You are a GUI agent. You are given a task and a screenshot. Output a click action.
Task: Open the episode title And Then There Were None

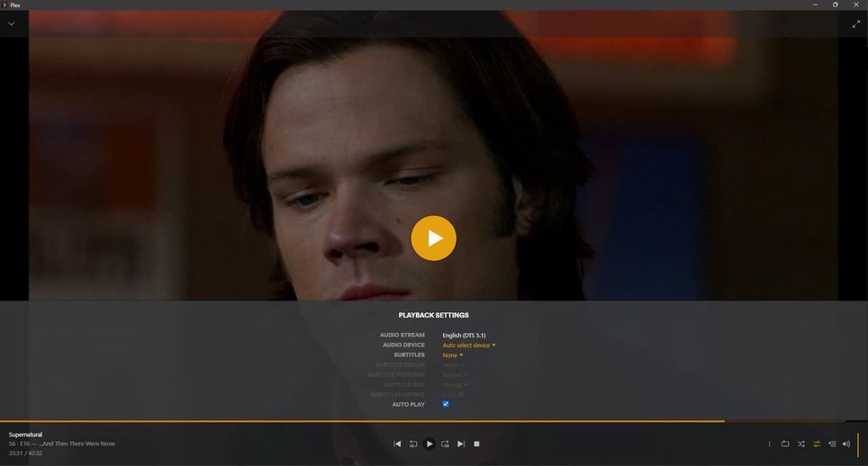pyautogui.click(x=77, y=444)
